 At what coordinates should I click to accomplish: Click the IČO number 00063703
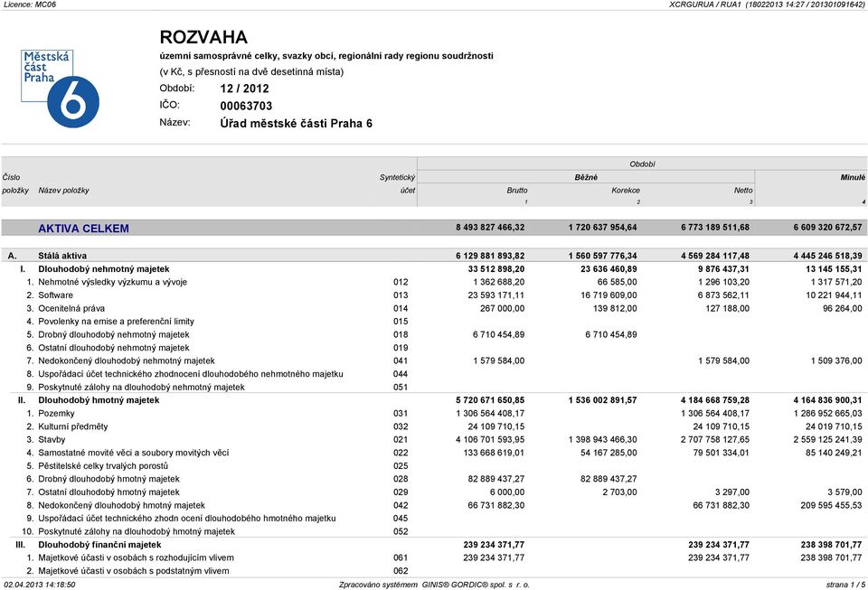(x=246, y=107)
